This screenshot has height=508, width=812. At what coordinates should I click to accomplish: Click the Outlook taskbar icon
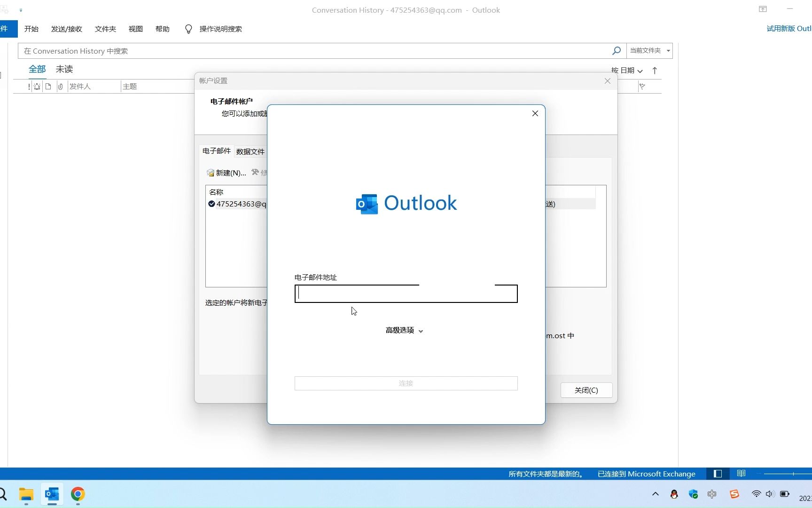pyautogui.click(x=52, y=494)
